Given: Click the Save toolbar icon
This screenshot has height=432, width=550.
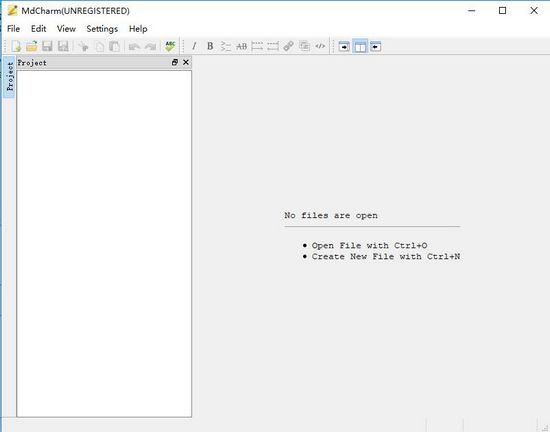Looking at the screenshot, I should 47,46.
